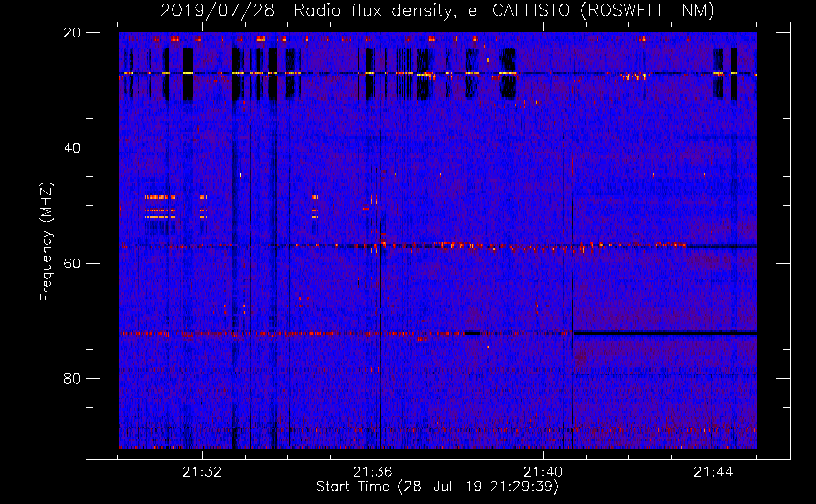The height and width of the screenshot is (504, 816).
Task: Click the 60 MHz tick label
Action: (x=72, y=263)
